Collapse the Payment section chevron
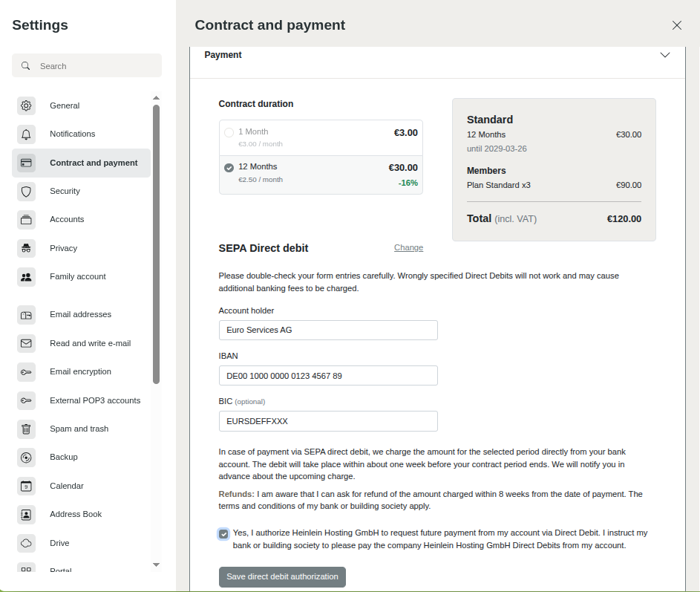 pyautogui.click(x=665, y=55)
